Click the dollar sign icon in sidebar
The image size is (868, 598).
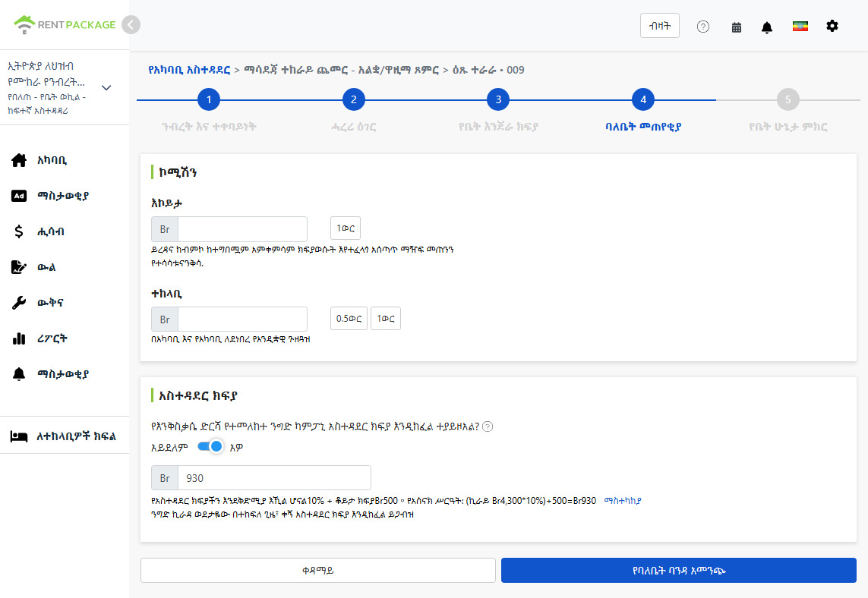tap(19, 231)
